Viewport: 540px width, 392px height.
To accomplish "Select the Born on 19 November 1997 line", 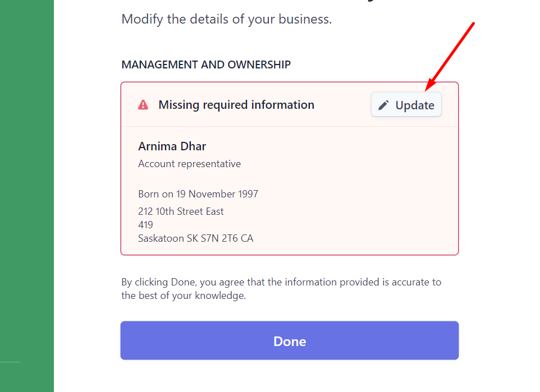I will click(x=198, y=194).
